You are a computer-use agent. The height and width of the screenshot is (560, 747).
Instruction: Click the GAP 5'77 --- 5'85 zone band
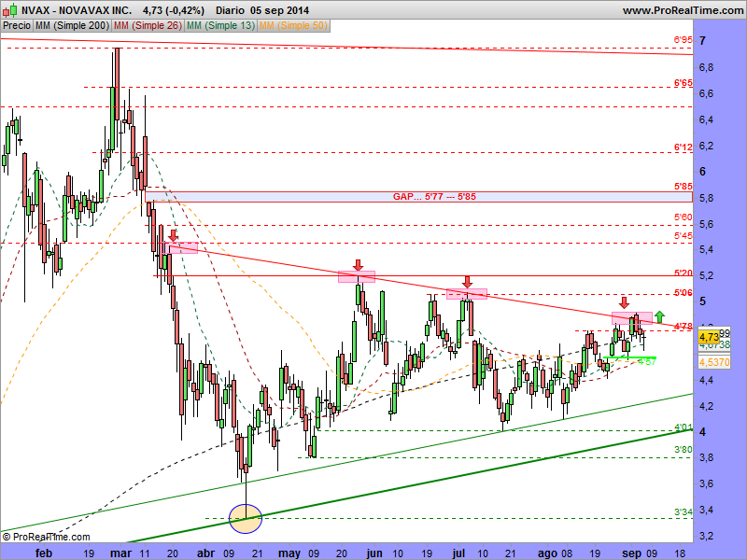tap(430, 197)
